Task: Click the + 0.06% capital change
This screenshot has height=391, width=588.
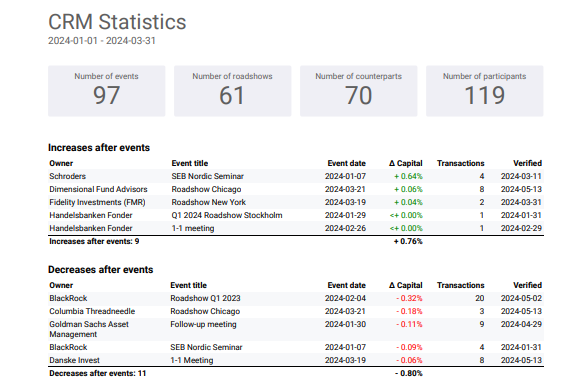Action: coord(408,189)
